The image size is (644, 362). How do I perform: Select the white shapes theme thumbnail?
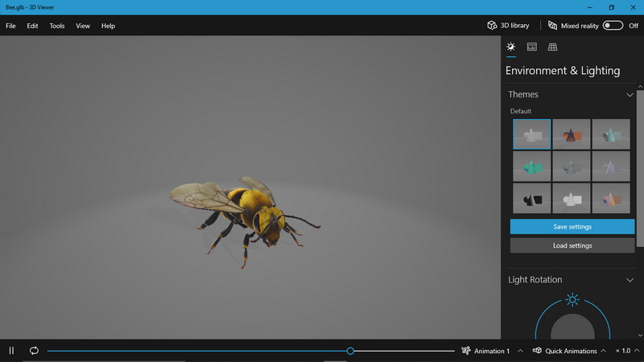572,198
